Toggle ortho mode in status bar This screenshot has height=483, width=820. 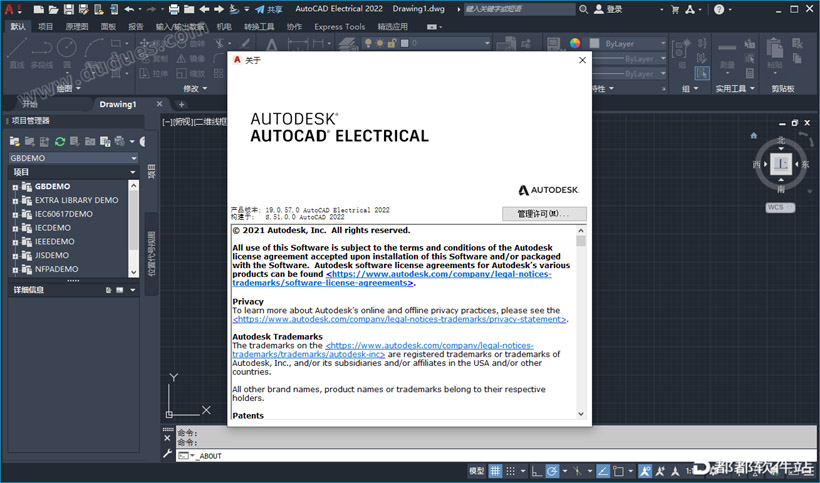coord(537,471)
